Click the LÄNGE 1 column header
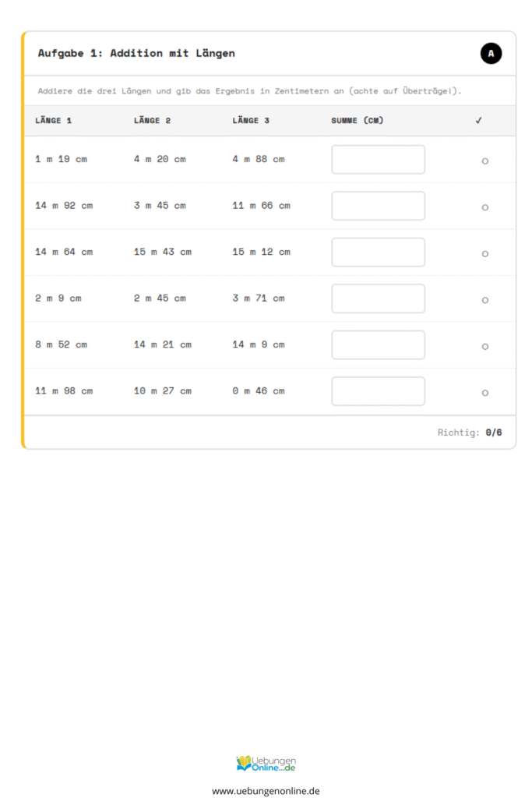 click(x=54, y=121)
